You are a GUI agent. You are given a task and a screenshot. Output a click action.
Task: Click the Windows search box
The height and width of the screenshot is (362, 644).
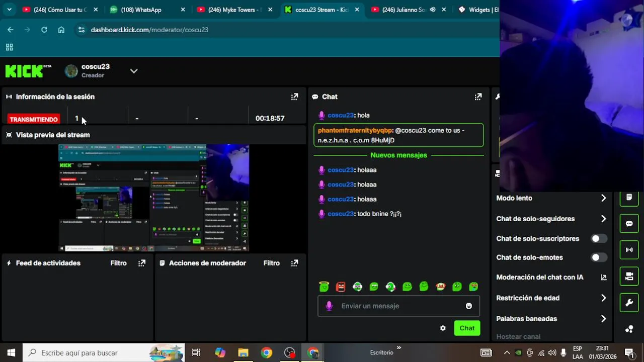(x=104, y=353)
